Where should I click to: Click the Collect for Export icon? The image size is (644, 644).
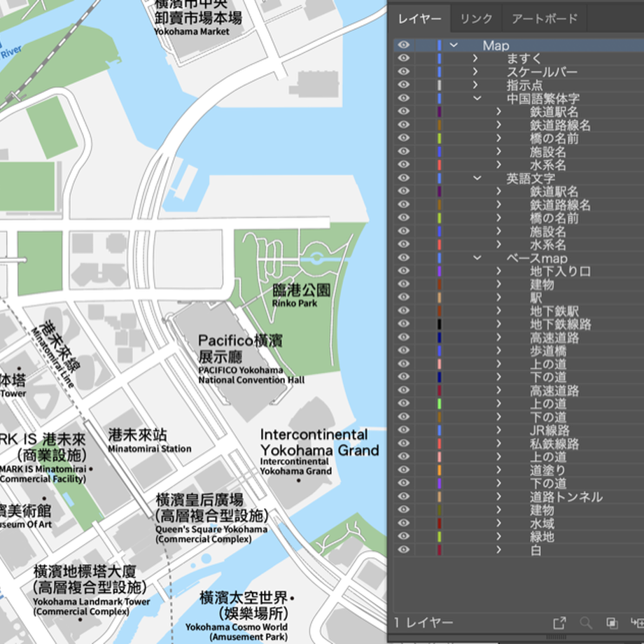(559, 622)
